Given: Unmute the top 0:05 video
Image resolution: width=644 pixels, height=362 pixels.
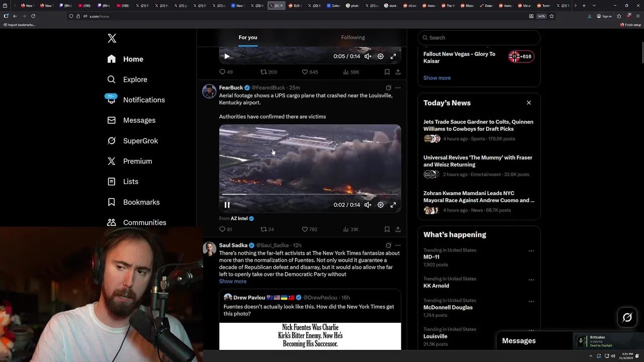Looking at the screenshot, I should pos(368,56).
